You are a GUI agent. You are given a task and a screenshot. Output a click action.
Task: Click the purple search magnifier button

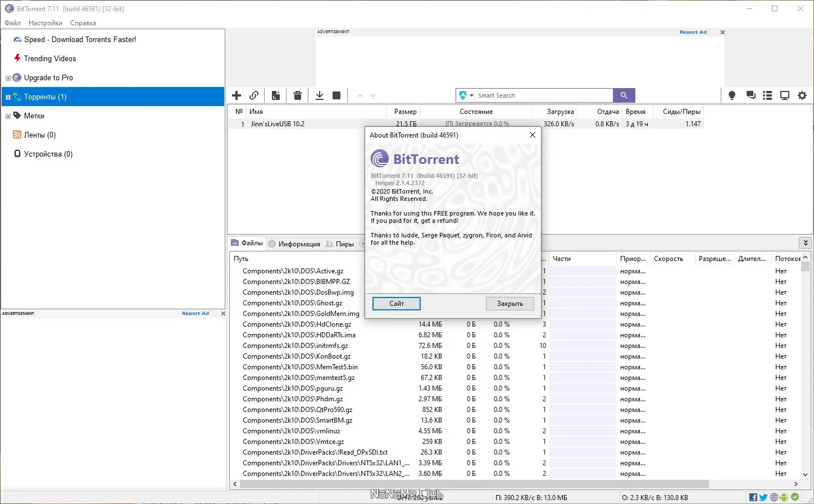[x=624, y=95]
